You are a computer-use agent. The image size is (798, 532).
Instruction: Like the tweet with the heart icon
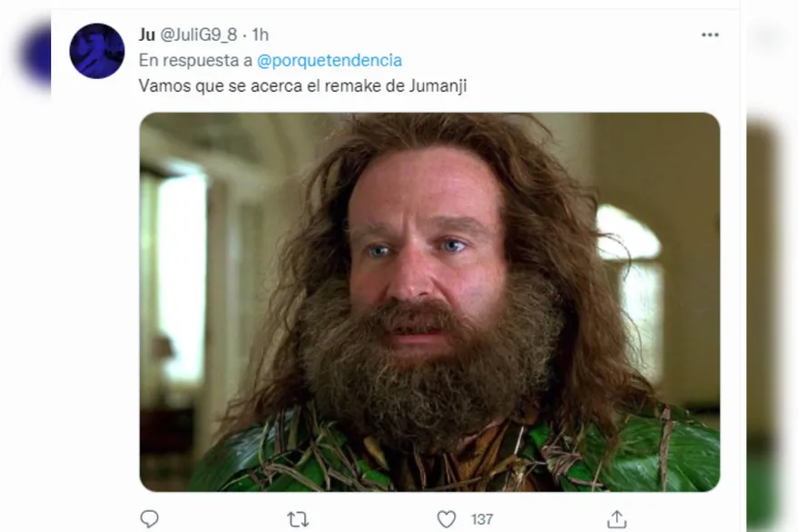tap(447, 519)
